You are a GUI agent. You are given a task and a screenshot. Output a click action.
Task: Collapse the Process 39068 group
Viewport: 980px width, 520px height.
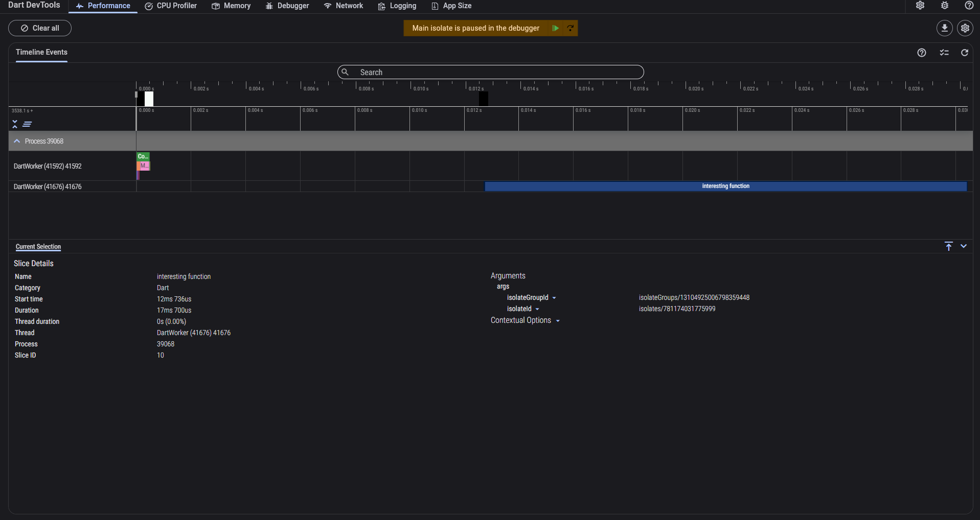coord(17,141)
